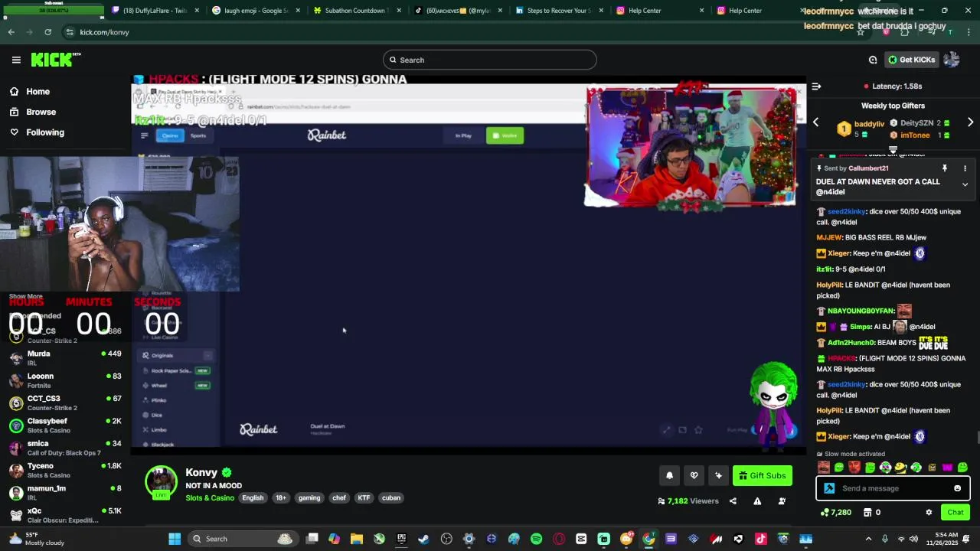Open Tyceno's channel in the sidebar
This screenshot has height=551, width=980.
point(65,470)
